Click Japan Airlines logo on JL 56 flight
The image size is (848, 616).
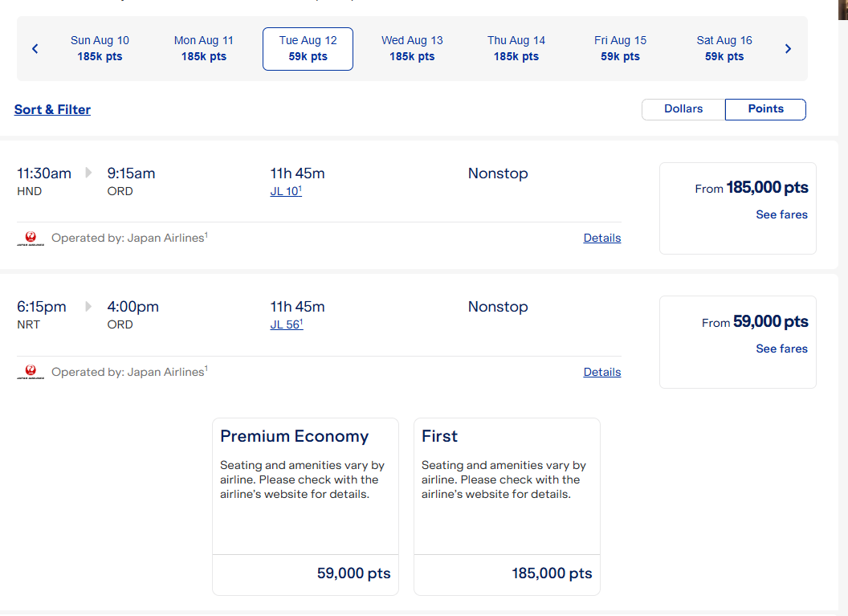pyautogui.click(x=31, y=372)
